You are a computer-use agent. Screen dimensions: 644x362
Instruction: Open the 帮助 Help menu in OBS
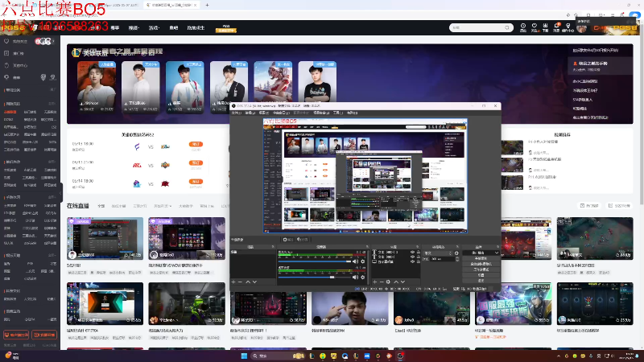pyautogui.click(x=352, y=113)
